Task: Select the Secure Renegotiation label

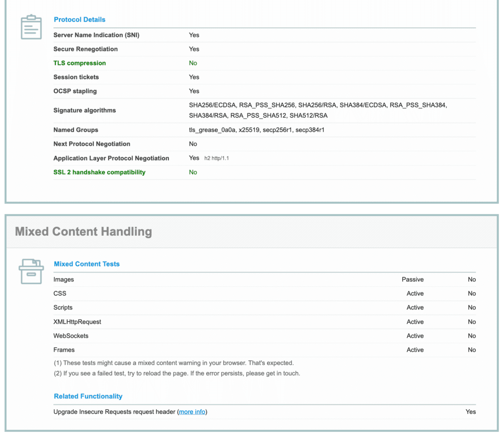Action: pyautogui.click(x=86, y=49)
